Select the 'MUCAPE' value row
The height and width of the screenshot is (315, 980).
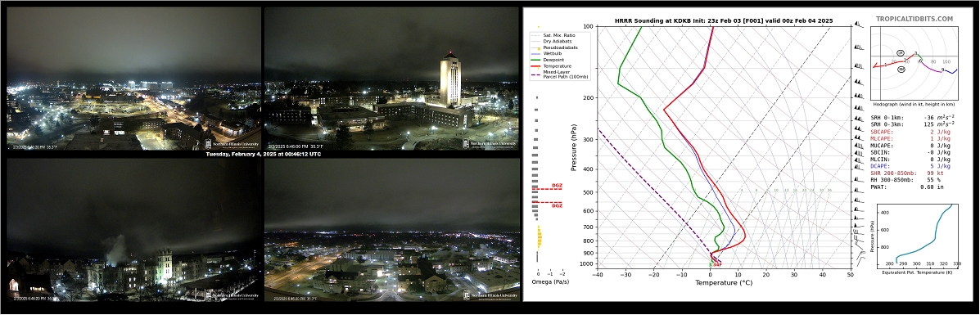(910, 145)
